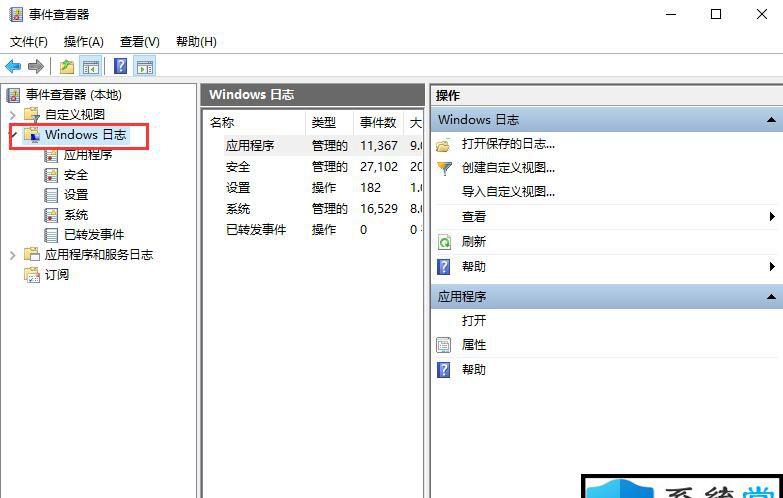The height and width of the screenshot is (498, 783).
Task: Select 创建自定义视图... action
Action: point(508,168)
